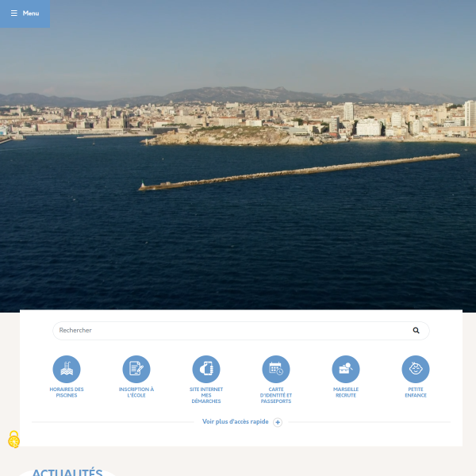Open the calendar identity card icon

pos(276,369)
